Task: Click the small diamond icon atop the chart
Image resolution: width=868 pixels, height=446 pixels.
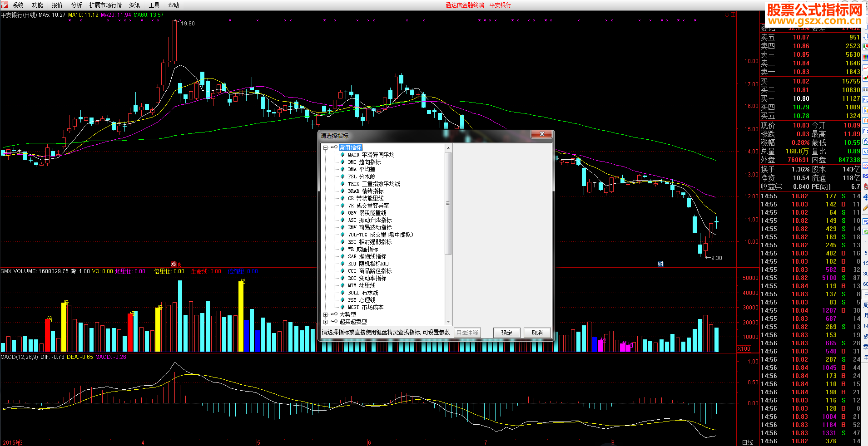Action: tap(727, 15)
